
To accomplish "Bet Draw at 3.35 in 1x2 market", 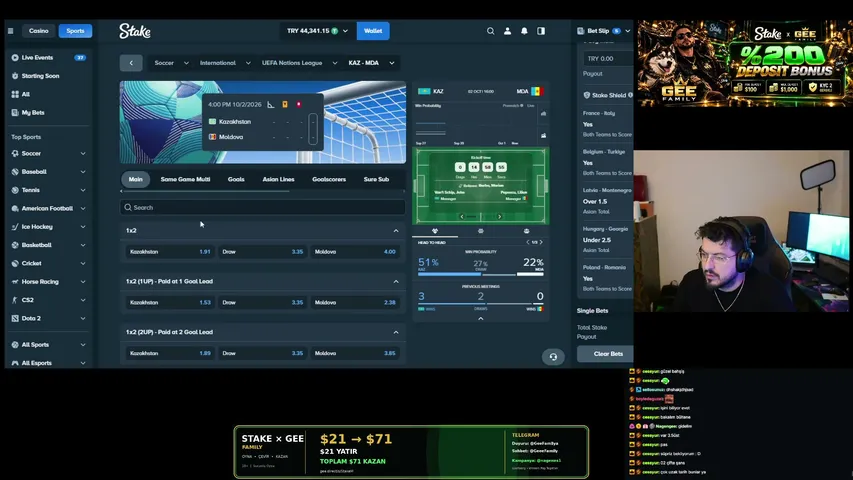I will tap(262, 252).
